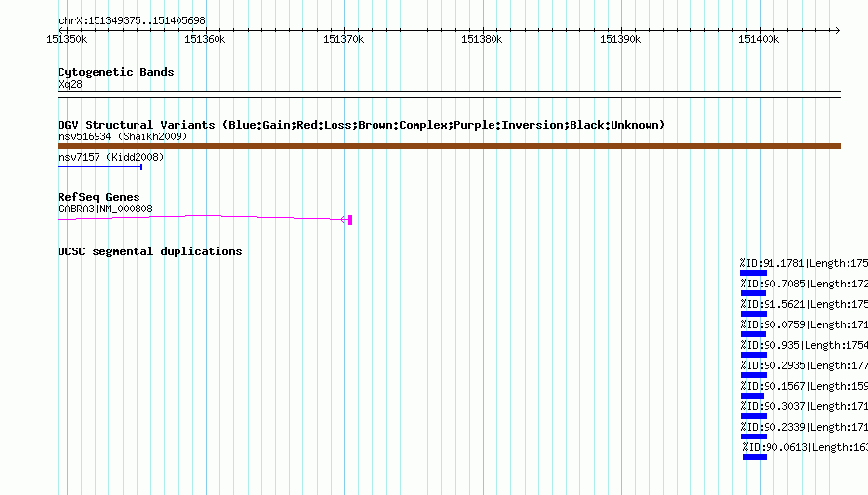Click the right arrowhead of the ruler
The height and width of the screenshot is (495, 868).
tap(837, 30)
